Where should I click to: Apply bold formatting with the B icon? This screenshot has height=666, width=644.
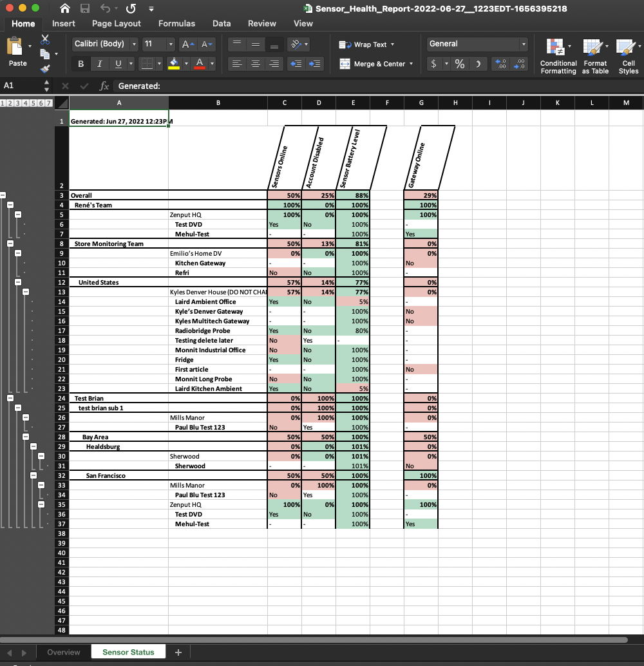pos(80,64)
